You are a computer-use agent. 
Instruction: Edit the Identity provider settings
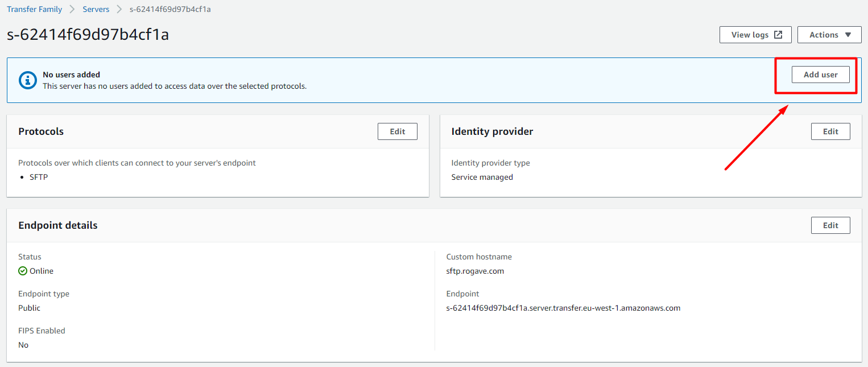point(830,131)
